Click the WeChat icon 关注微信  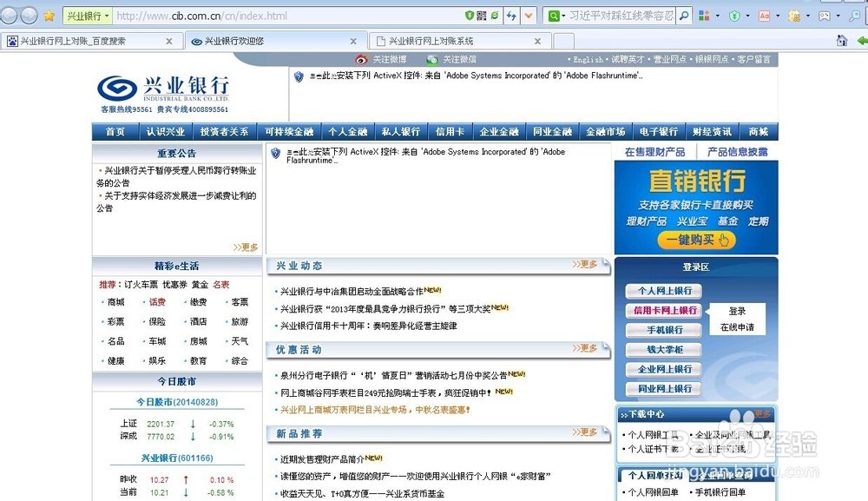click(431, 59)
